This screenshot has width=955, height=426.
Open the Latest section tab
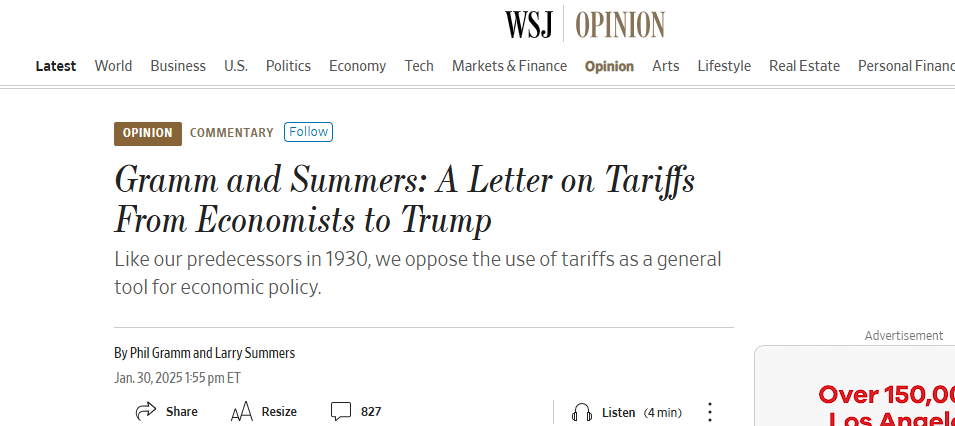coord(56,66)
